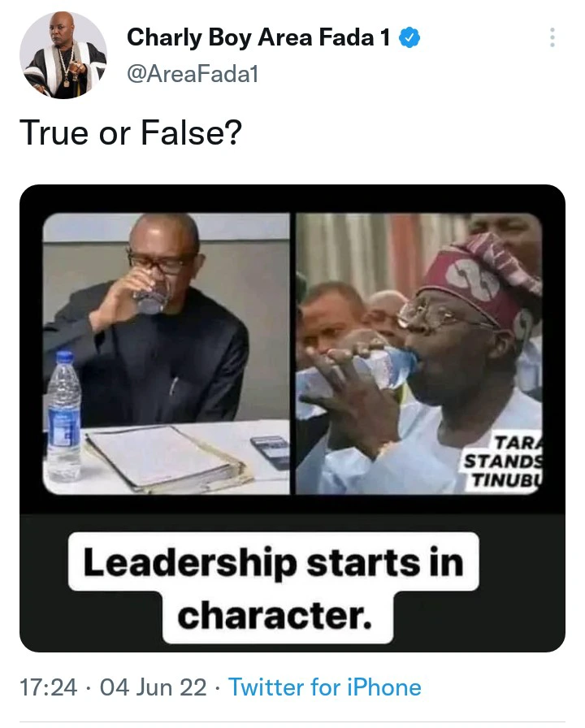585x728 pixels.
Task: Click the eyeglasses of the man in right photo
Action: pos(434,315)
